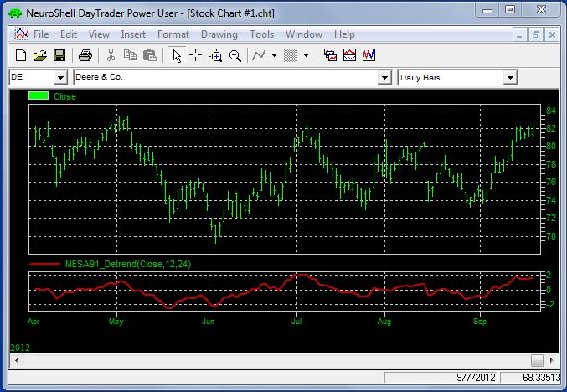The width and height of the screenshot is (567, 392).
Task: Click the chart pages toolbar icon
Action: 330,55
